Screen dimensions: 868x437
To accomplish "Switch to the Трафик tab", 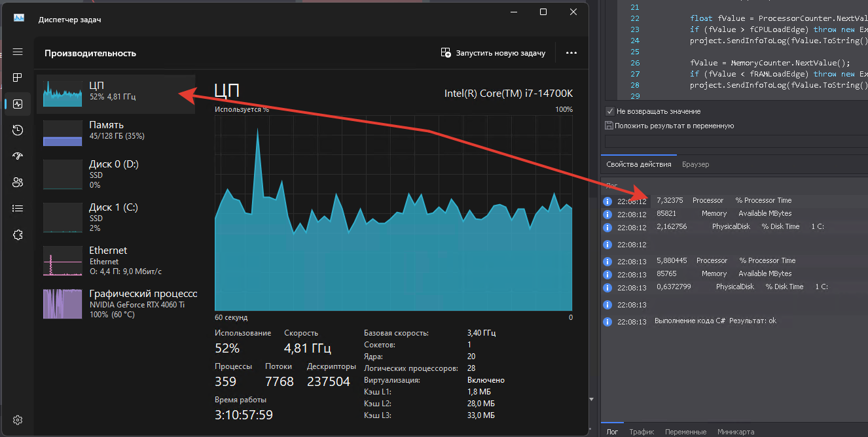I will (x=642, y=432).
